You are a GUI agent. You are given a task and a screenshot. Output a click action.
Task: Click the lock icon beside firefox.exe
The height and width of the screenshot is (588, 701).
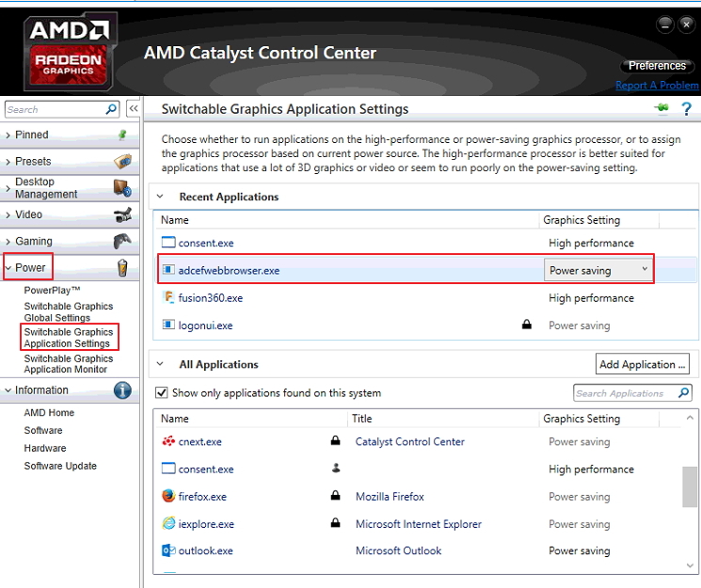pyautogui.click(x=335, y=495)
